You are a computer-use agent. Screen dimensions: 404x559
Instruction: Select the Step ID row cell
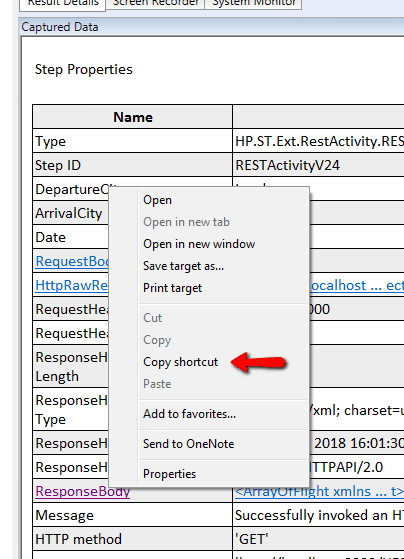click(133, 165)
